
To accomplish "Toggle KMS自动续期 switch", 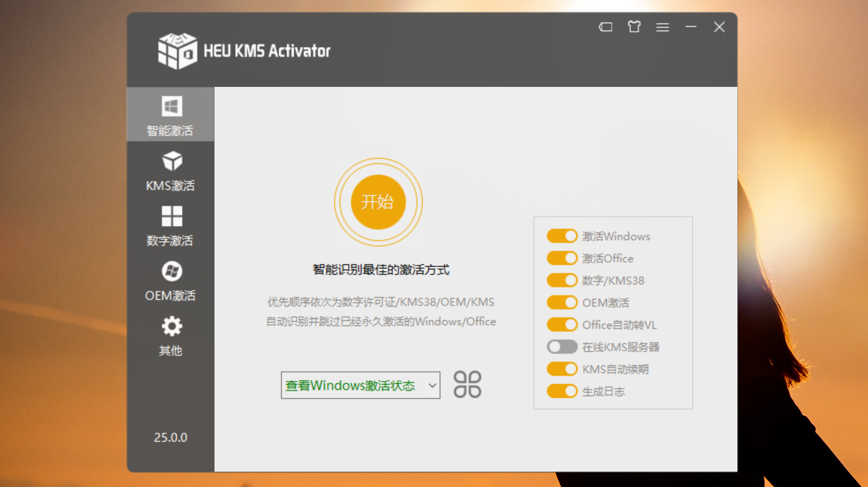I will [562, 369].
